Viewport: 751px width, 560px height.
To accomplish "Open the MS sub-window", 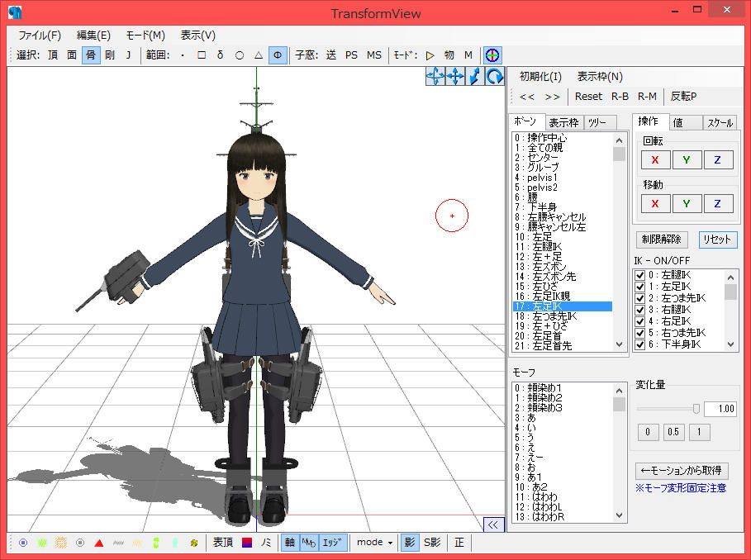I will (x=374, y=55).
